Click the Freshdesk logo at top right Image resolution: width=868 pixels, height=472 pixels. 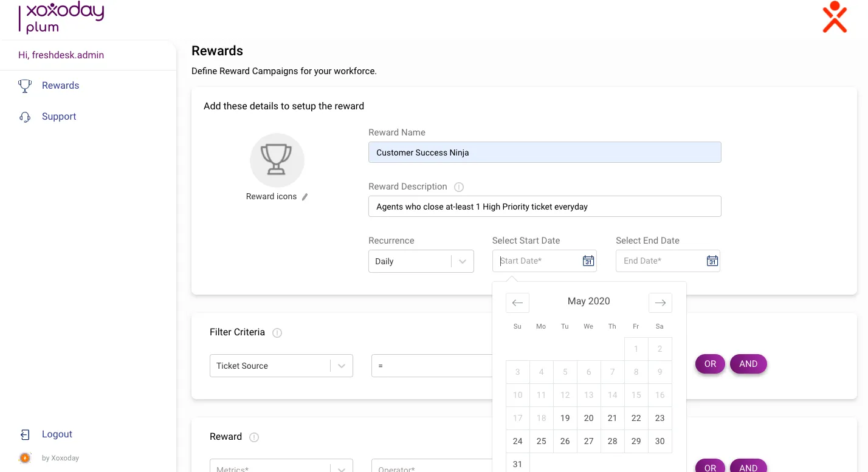pyautogui.click(x=835, y=18)
